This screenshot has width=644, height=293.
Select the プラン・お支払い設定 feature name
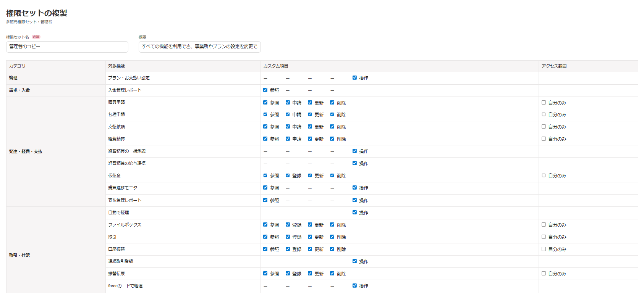pos(129,78)
